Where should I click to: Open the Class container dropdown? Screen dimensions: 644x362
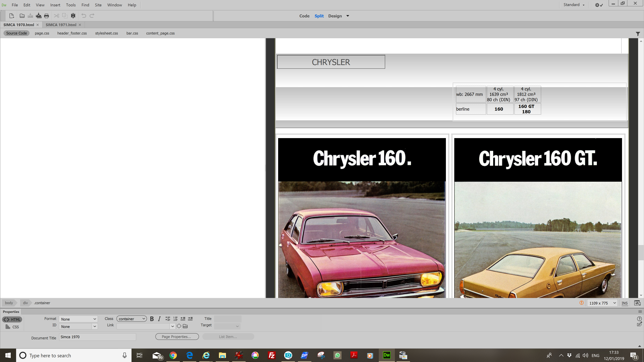click(x=132, y=319)
